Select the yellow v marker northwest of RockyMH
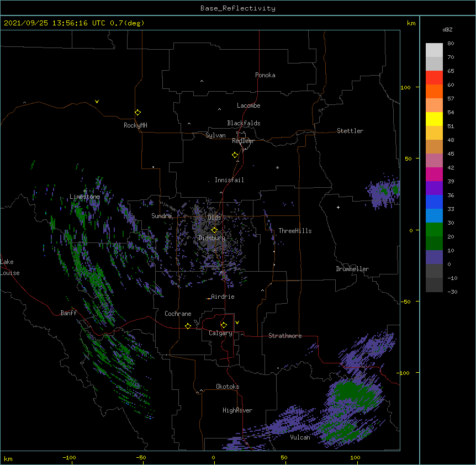Image resolution: width=476 pixels, height=465 pixels. pos(97,102)
